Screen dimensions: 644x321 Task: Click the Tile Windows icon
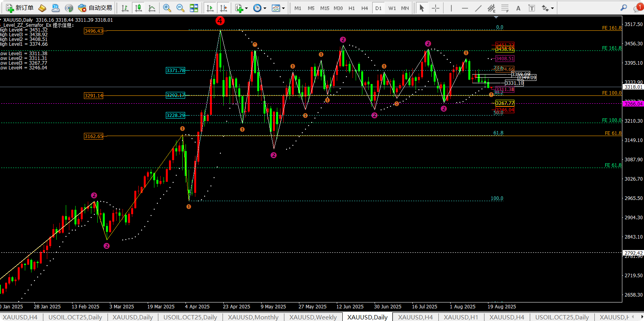(x=194, y=8)
